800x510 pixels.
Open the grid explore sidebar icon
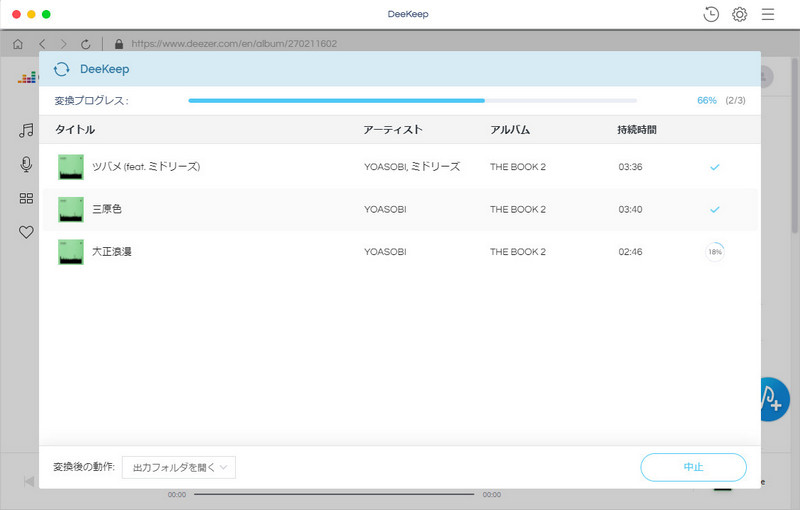pos(27,198)
